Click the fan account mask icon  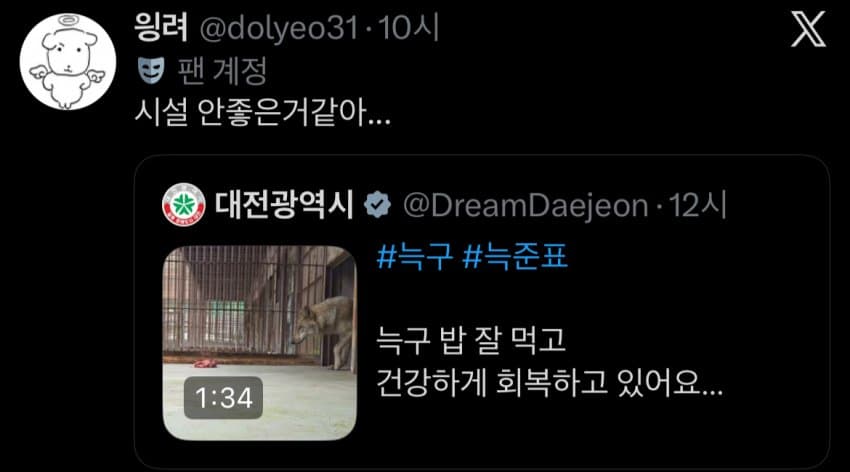point(151,70)
